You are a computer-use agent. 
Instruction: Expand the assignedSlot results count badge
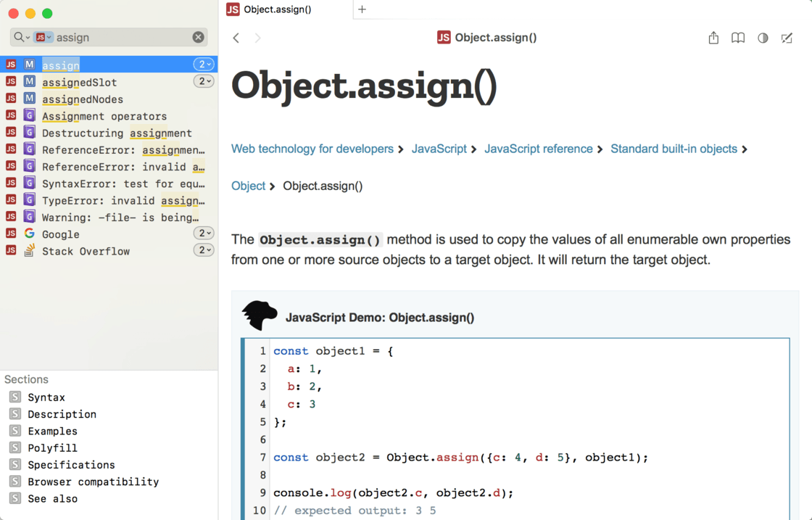click(x=204, y=82)
